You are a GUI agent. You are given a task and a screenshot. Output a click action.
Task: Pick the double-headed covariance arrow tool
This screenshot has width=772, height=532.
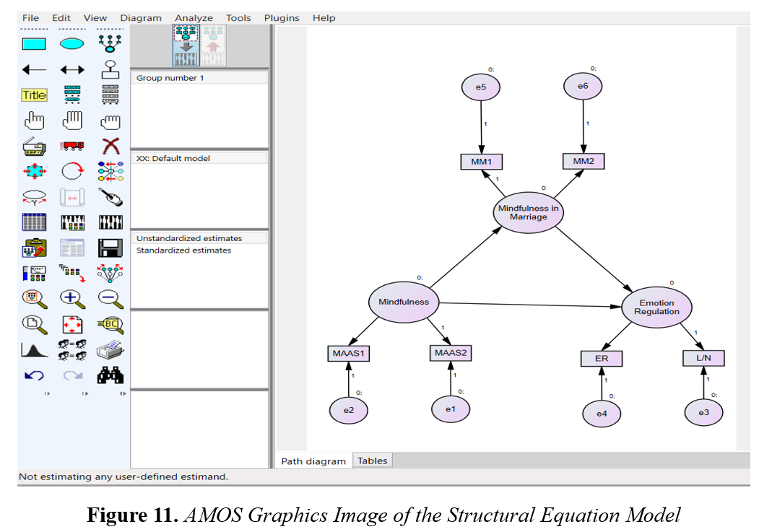[x=71, y=70]
